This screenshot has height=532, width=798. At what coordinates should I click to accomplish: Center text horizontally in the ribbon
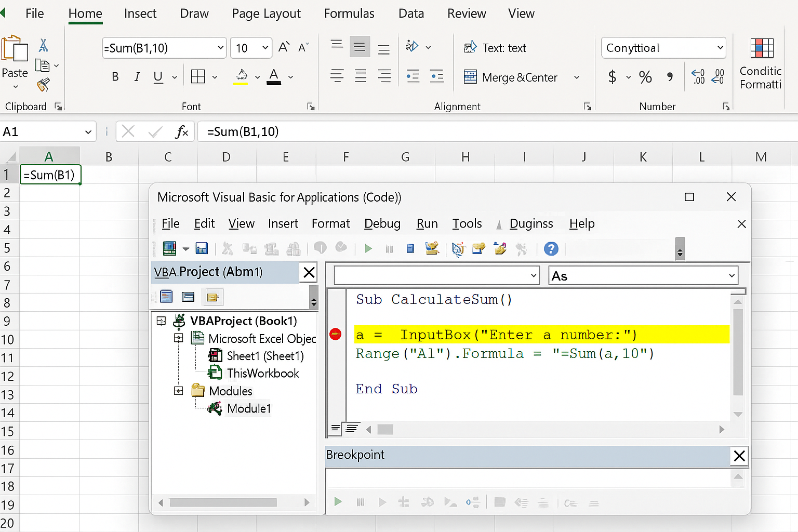[361, 76]
